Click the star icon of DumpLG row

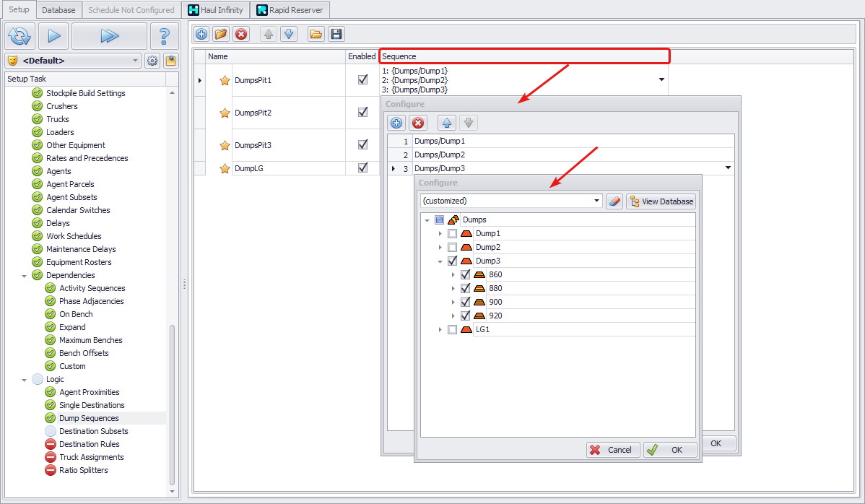tap(225, 169)
